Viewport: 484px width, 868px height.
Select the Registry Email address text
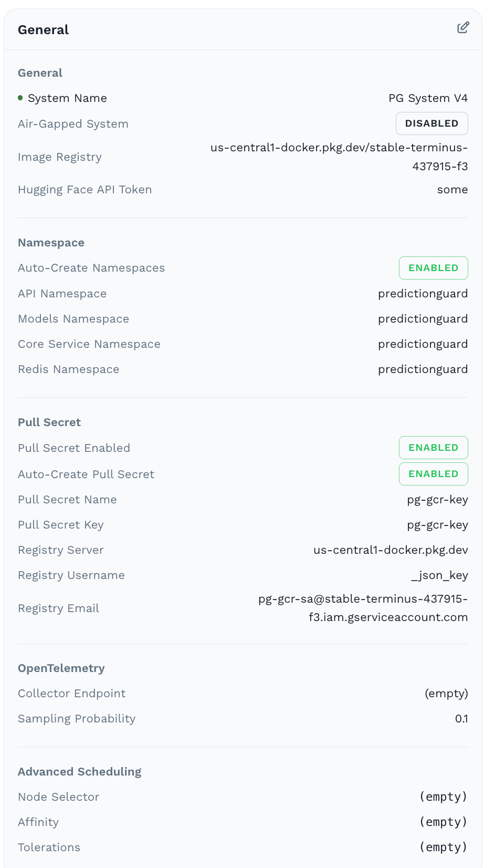tap(363, 608)
